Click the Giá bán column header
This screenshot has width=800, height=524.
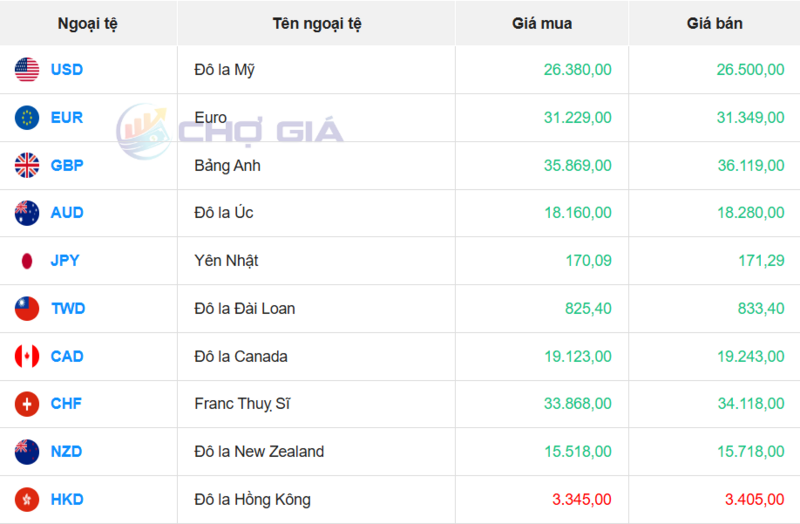click(714, 23)
